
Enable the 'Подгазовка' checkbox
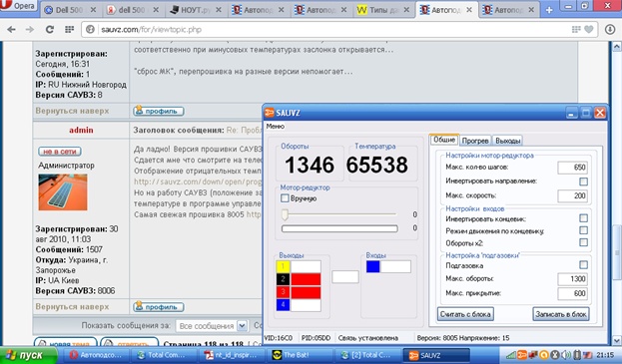tap(583, 264)
